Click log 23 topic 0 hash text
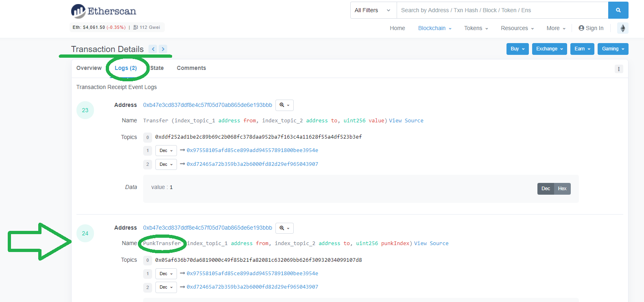Screen dimensions: 644x302 pyautogui.click(x=258, y=137)
